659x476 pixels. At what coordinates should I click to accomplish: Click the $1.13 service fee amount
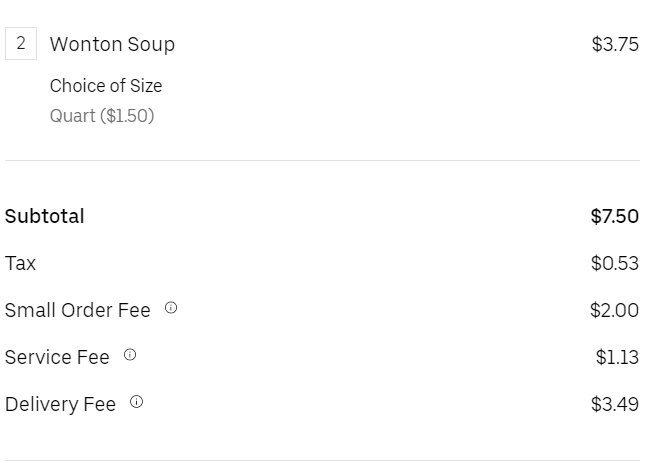point(617,357)
